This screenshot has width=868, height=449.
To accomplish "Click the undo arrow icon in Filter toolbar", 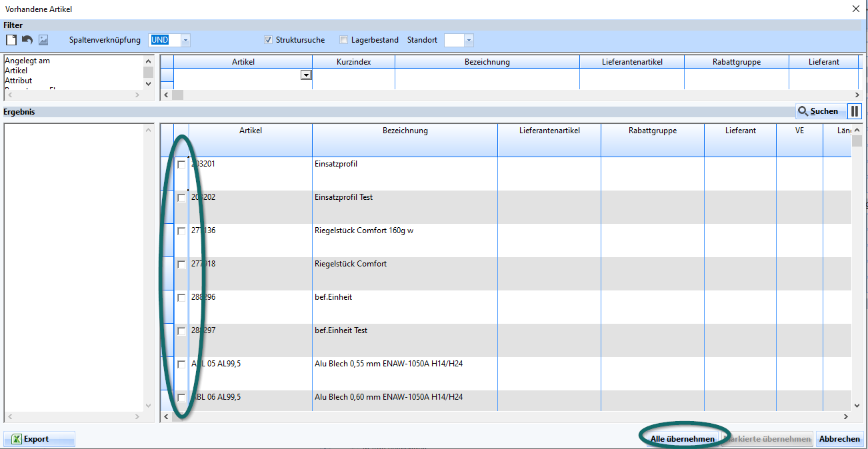I will [x=27, y=40].
